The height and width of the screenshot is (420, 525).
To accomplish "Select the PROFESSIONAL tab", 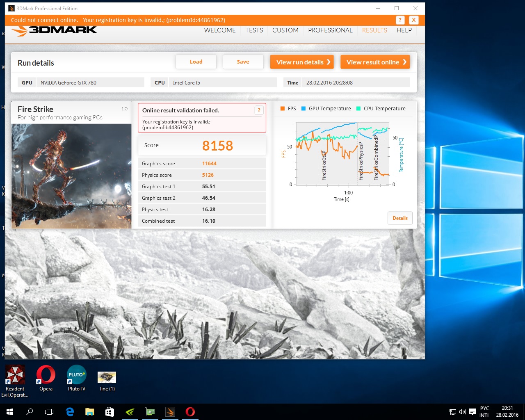I will pos(330,30).
